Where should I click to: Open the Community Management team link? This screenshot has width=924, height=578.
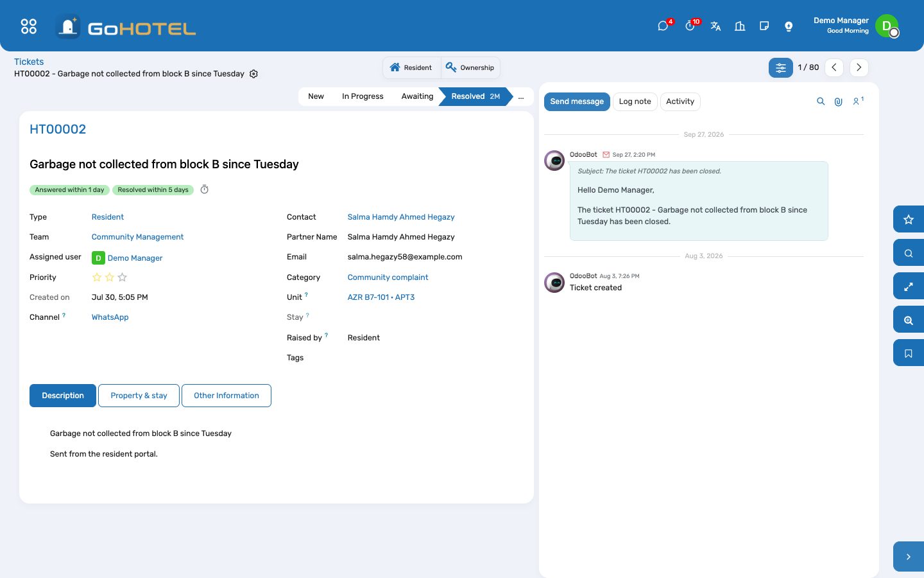pos(137,237)
